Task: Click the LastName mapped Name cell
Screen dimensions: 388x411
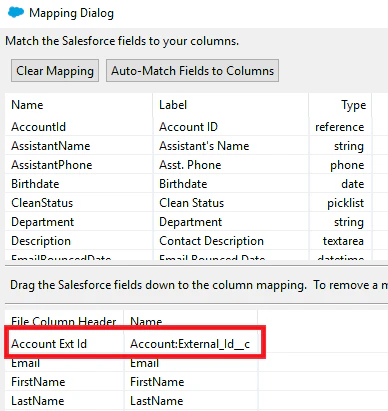Action: [157, 401]
